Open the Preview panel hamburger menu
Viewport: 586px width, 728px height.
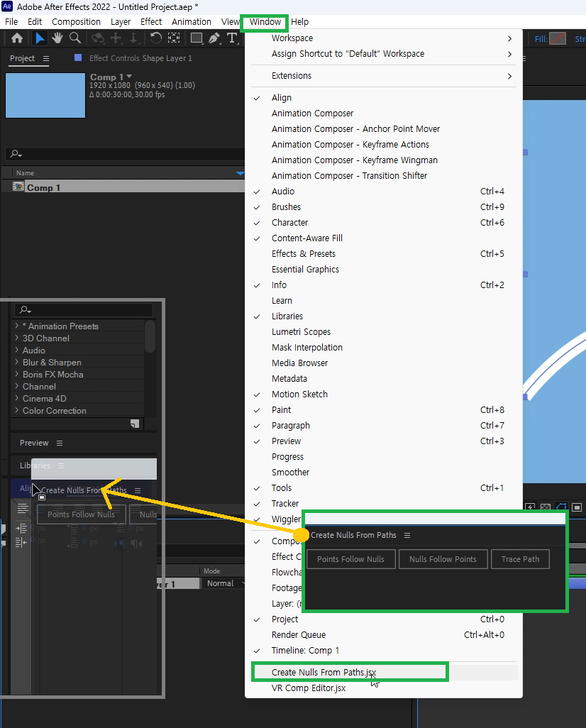[60, 443]
